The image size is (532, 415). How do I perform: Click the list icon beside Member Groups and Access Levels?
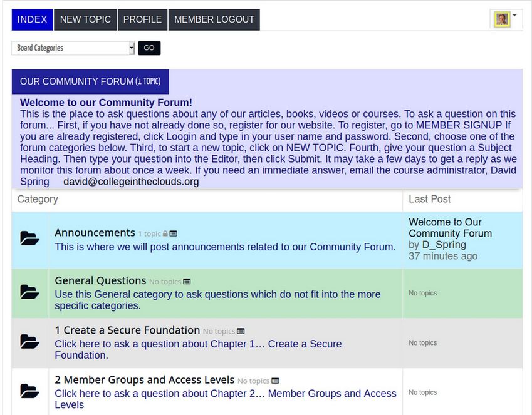coord(275,381)
